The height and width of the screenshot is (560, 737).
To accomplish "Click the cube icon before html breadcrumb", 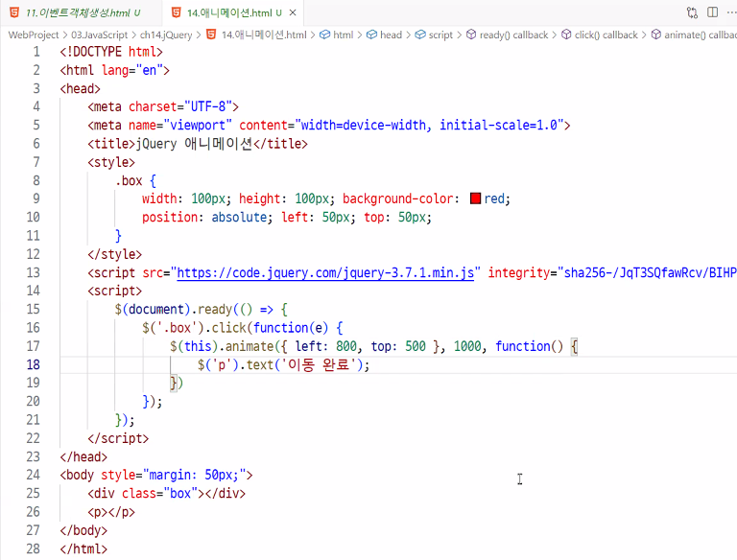I will click(324, 35).
